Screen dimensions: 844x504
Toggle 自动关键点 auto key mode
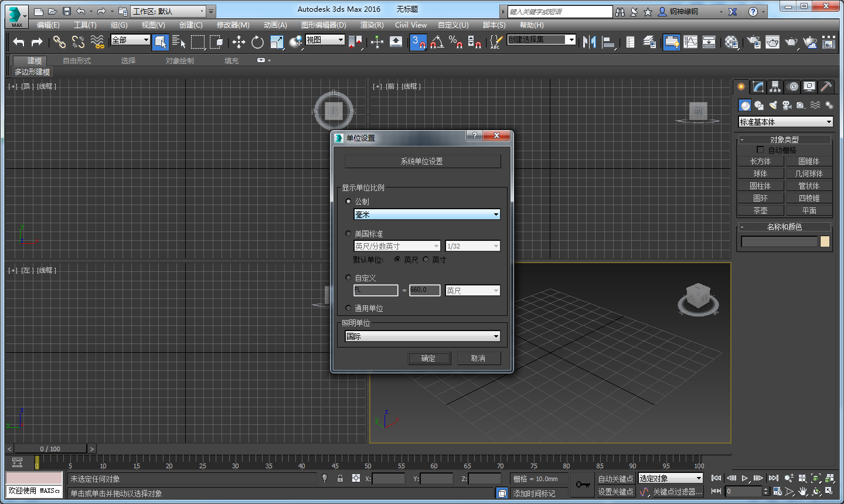pyautogui.click(x=615, y=479)
